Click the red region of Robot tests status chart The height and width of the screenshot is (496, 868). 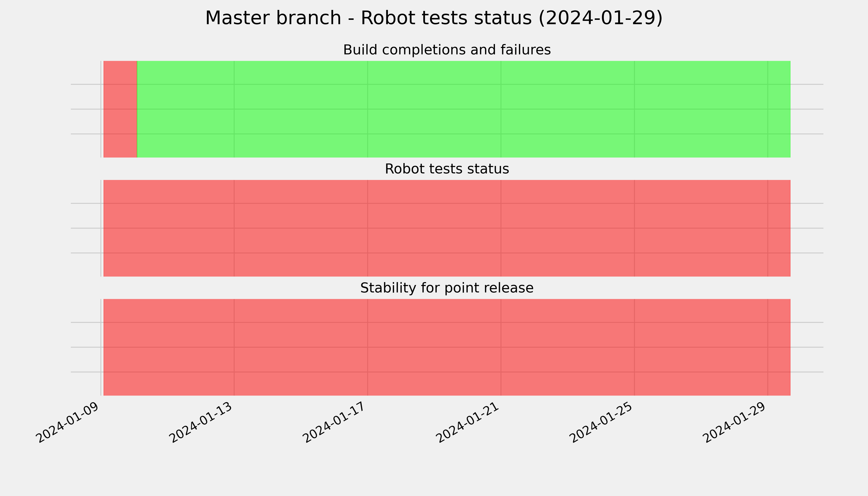pos(447,228)
